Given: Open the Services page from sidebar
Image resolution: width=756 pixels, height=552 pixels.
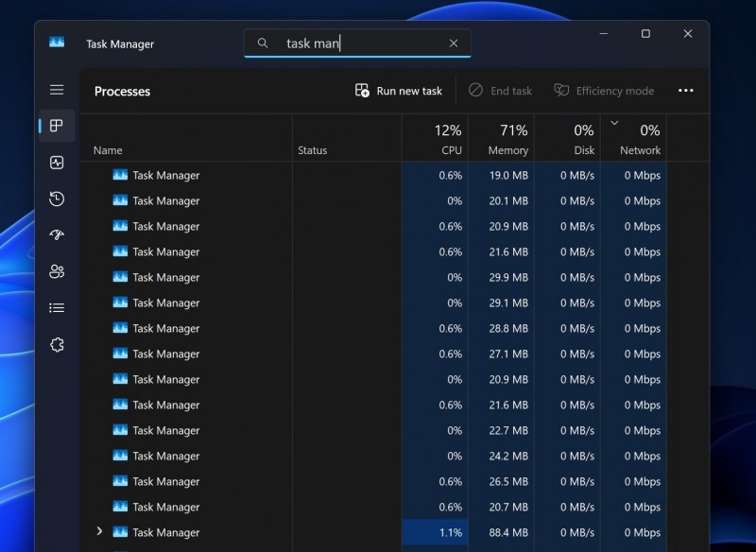Looking at the screenshot, I should point(57,345).
